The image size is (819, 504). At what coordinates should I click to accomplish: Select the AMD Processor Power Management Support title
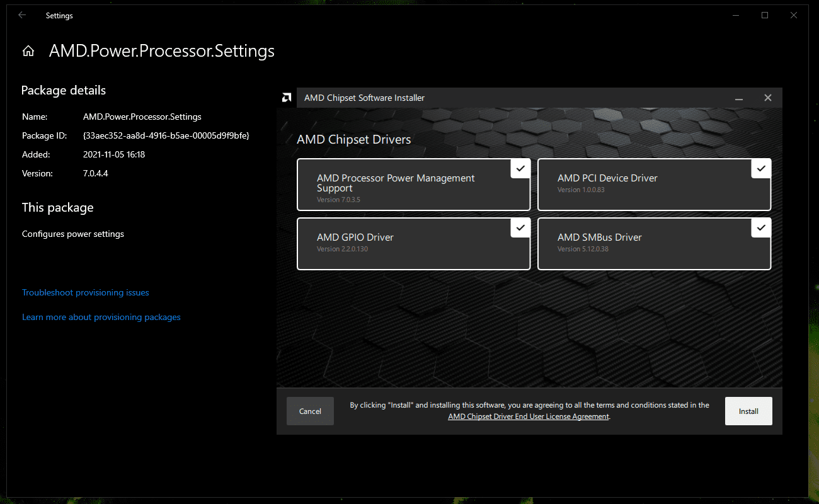pos(396,183)
